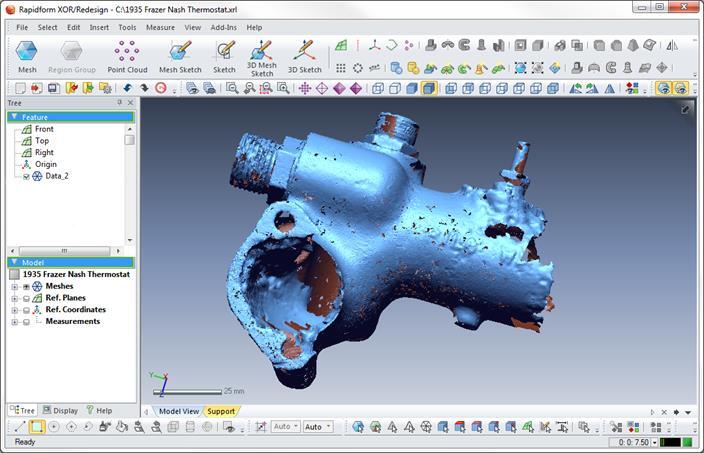Expand the Ref. Coordinates node
The image size is (704, 453).
[x=14, y=310]
